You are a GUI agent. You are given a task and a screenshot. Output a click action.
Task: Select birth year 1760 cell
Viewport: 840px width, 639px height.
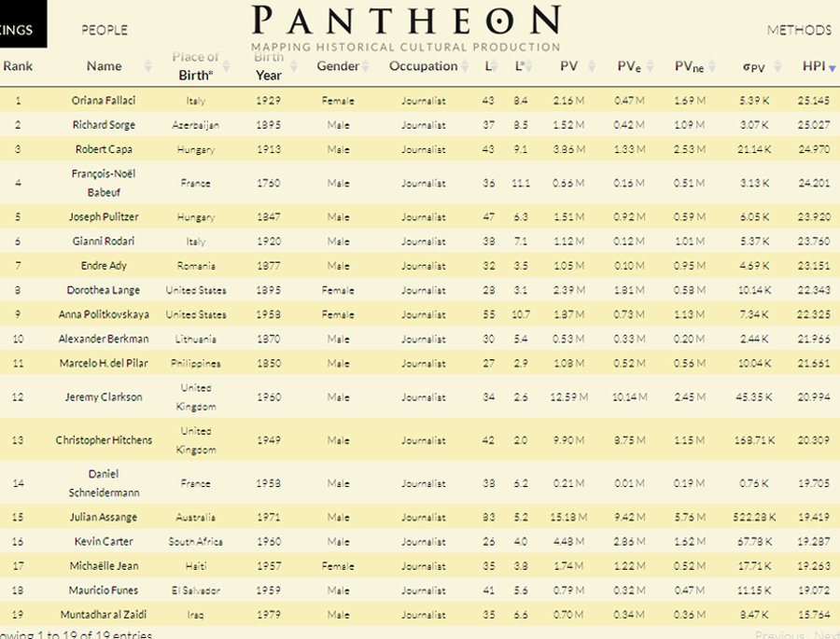269,183
